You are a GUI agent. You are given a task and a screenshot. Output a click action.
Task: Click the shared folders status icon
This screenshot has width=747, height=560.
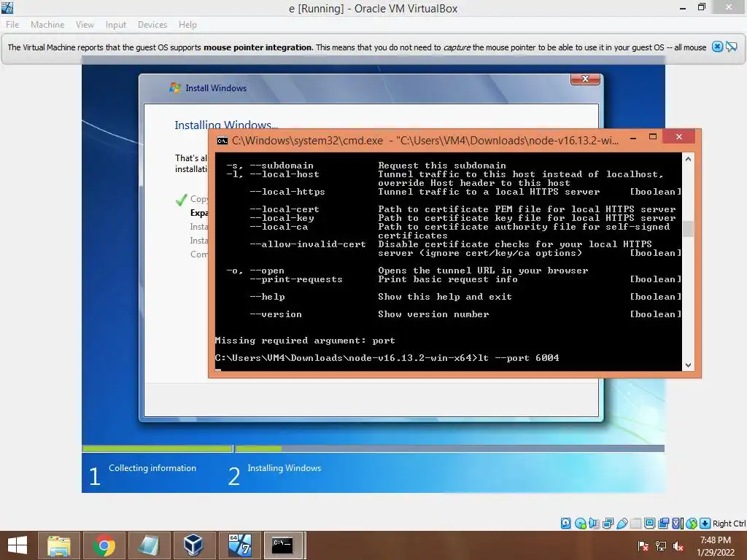pos(635,524)
